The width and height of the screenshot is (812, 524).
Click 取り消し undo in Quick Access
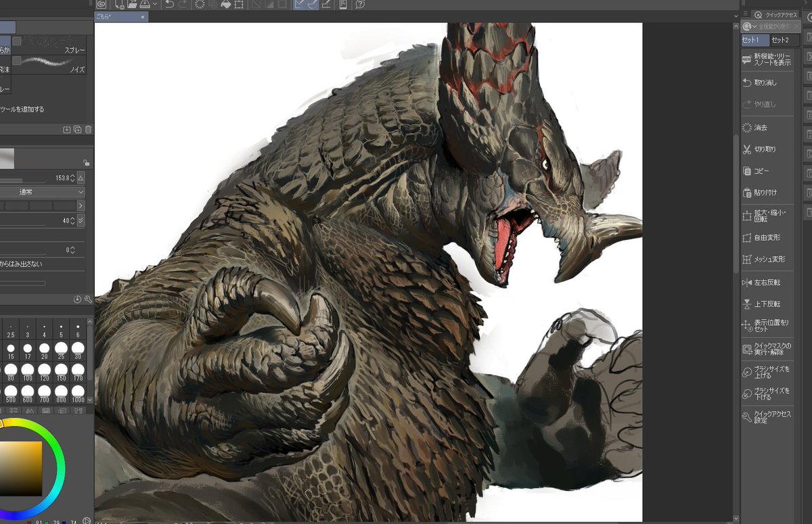tap(769, 82)
